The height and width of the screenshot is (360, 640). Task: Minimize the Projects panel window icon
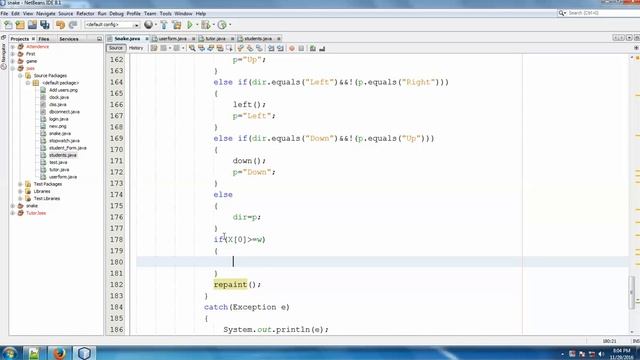click(99, 39)
